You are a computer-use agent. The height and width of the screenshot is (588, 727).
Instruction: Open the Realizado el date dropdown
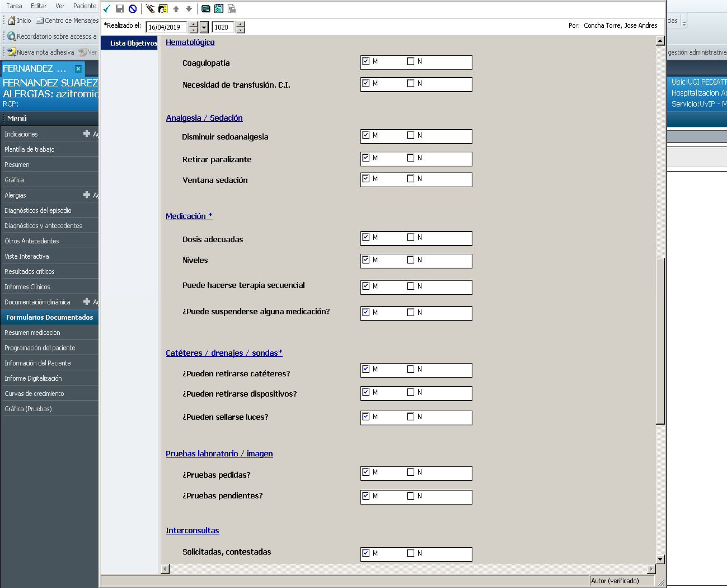click(x=204, y=27)
